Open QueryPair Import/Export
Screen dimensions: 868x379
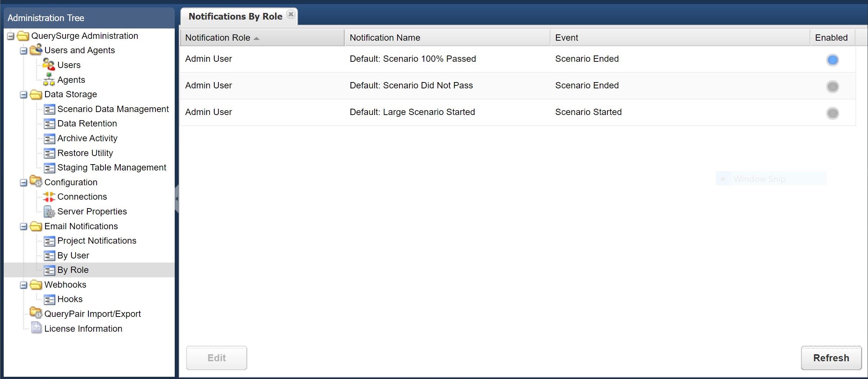tap(93, 314)
